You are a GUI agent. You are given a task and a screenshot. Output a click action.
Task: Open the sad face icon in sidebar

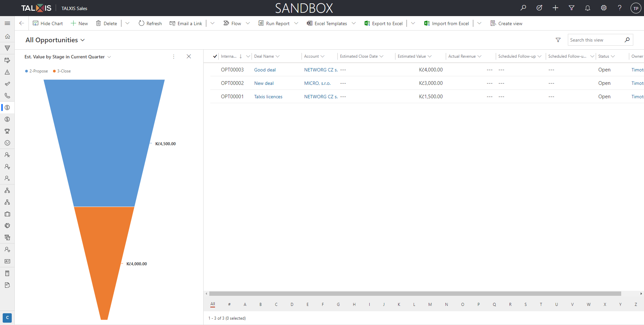click(7, 143)
